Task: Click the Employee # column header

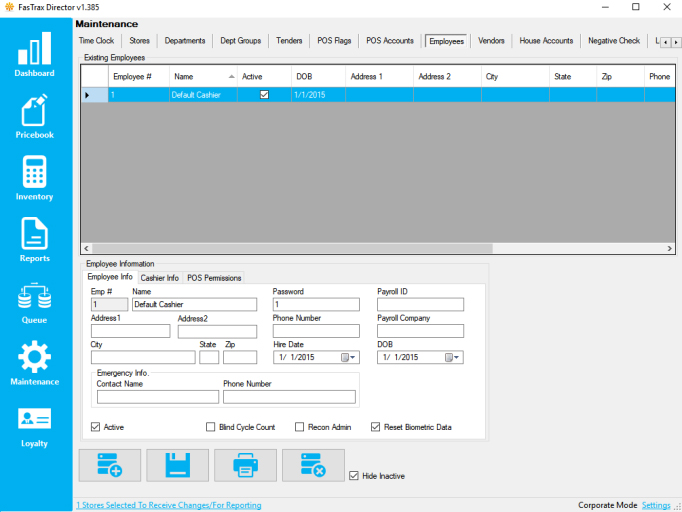Action: pos(139,77)
